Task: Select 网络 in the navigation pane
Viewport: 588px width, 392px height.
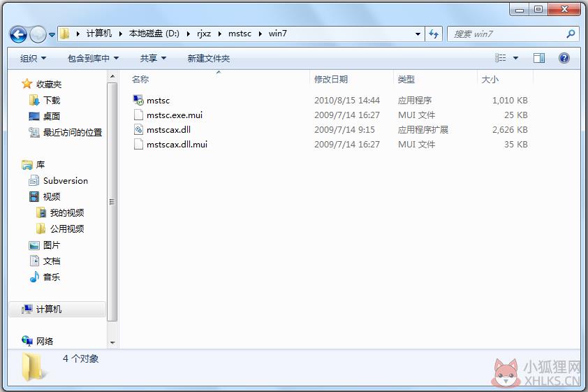Action: [45, 342]
